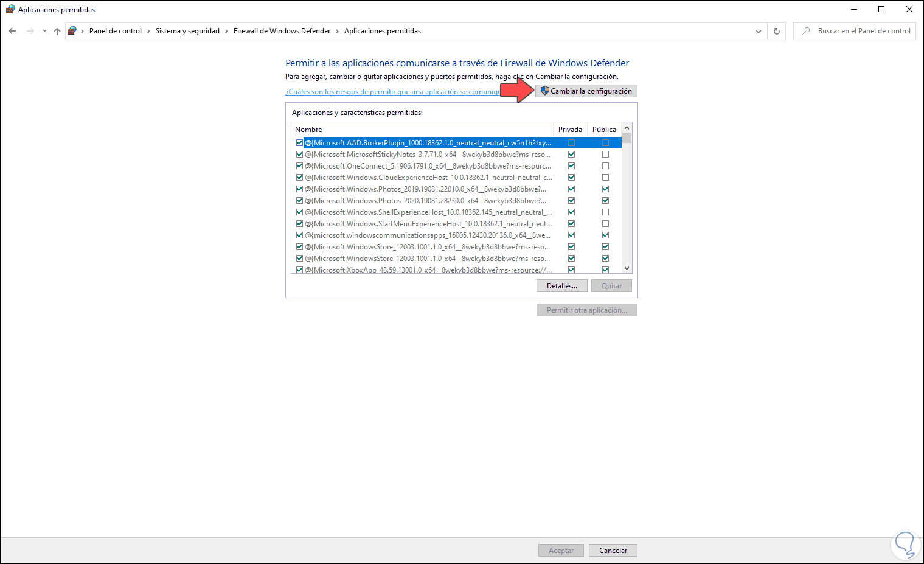Open the link about risks of allowing applications
This screenshot has width=924, height=564.
click(393, 92)
